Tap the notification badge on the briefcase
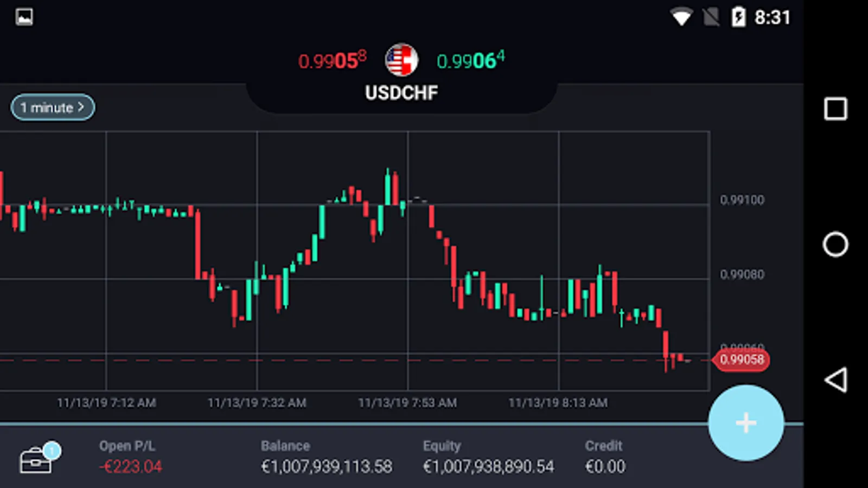The height and width of the screenshot is (488, 868). [x=52, y=450]
